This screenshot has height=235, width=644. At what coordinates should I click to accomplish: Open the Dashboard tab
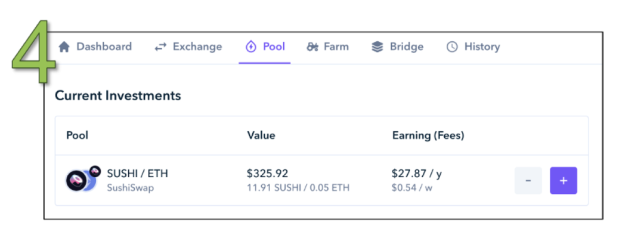(95, 47)
